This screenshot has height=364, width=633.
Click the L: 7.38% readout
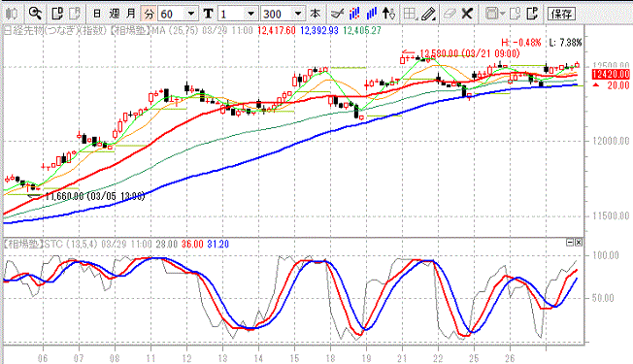click(x=566, y=43)
